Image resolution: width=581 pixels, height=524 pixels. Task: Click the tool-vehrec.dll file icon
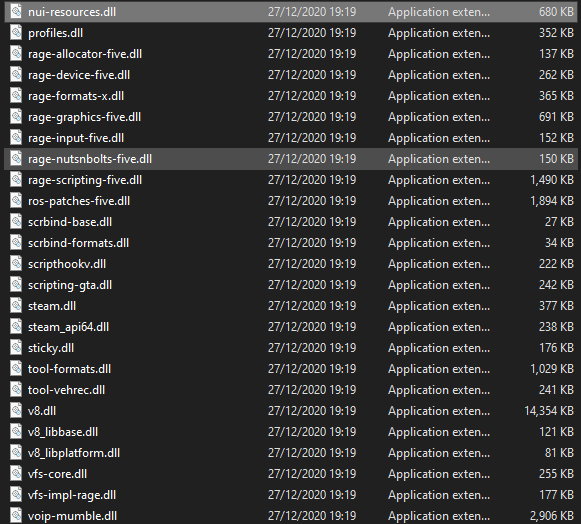(x=16, y=389)
